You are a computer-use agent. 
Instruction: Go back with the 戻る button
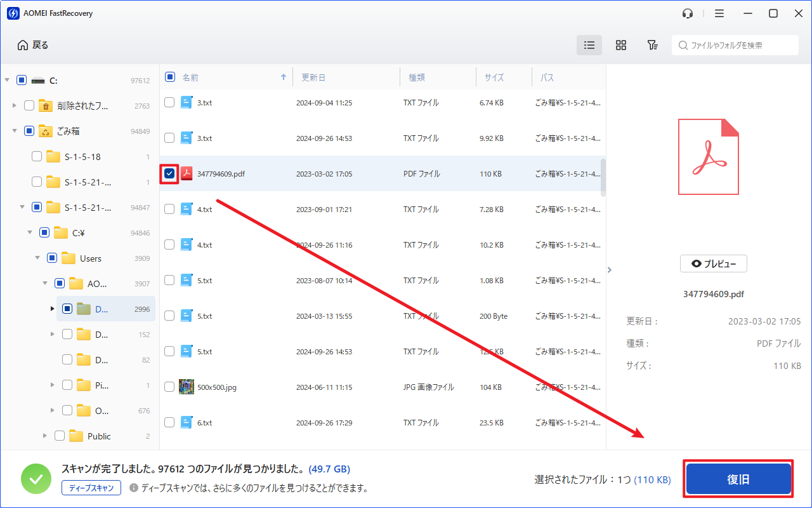[33, 45]
